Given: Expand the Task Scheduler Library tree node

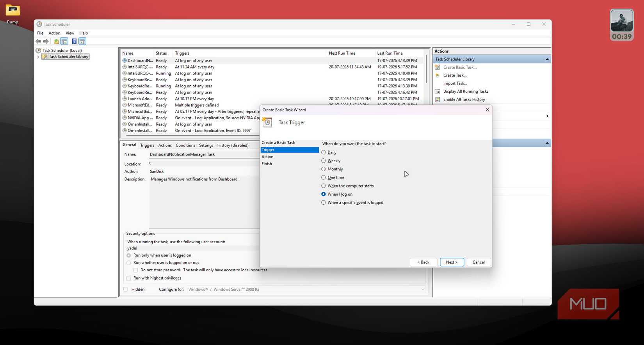Looking at the screenshot, I should [38, 57].
